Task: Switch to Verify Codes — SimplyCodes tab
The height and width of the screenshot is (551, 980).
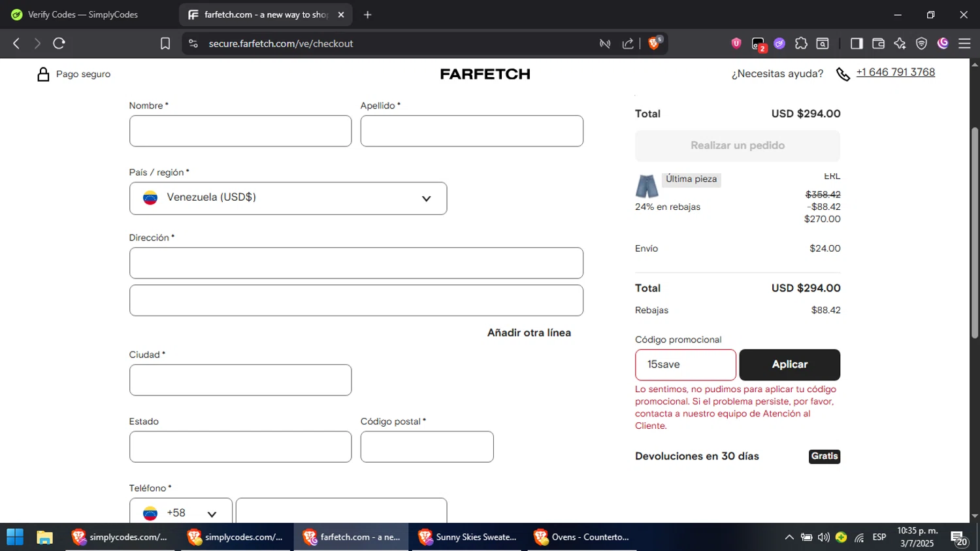Action: click(x=83, y=14)
